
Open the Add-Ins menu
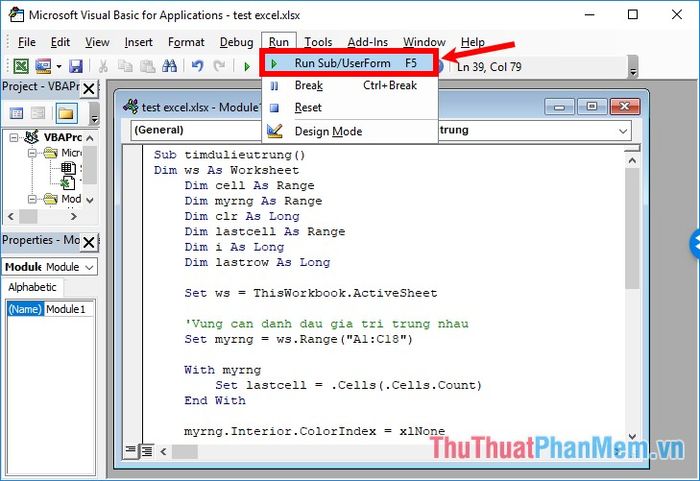[x=368, y=42]
